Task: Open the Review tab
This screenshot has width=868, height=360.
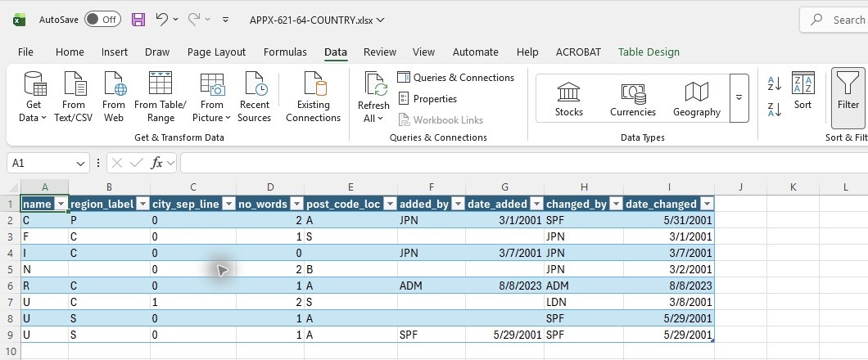Action: pyautogui.click(x=380, y=52)
